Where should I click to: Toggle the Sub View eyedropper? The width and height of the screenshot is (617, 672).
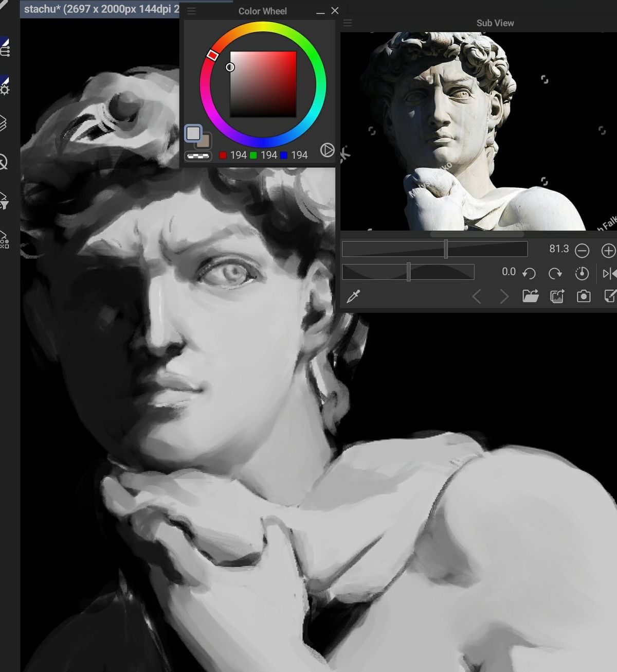tap(354, 296)
